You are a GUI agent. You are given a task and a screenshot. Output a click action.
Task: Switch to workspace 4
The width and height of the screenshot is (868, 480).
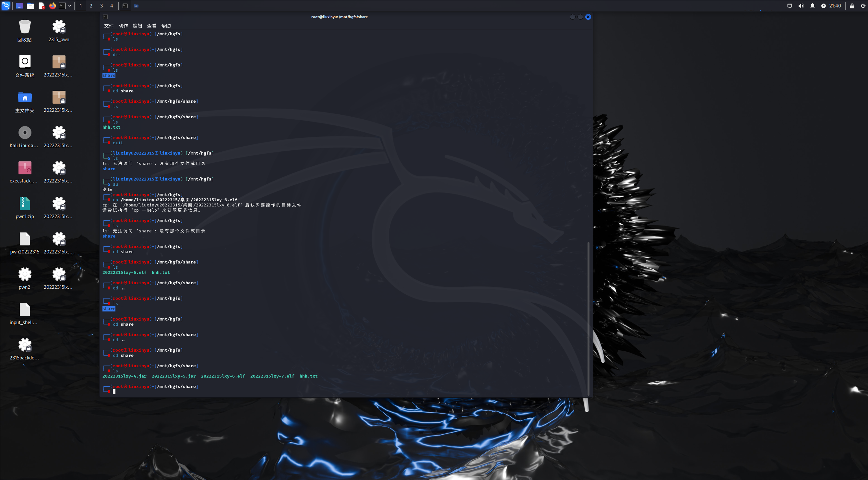click(x=112, y=6)
